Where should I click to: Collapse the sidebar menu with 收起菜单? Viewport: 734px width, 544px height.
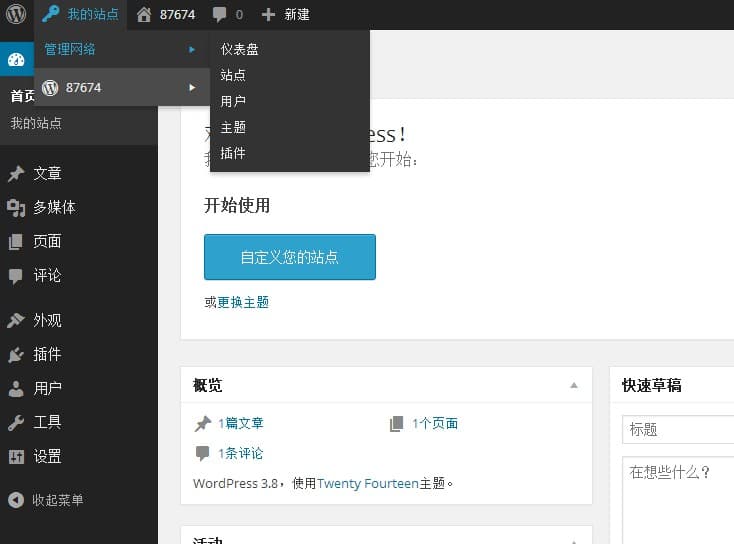[46, 500]
